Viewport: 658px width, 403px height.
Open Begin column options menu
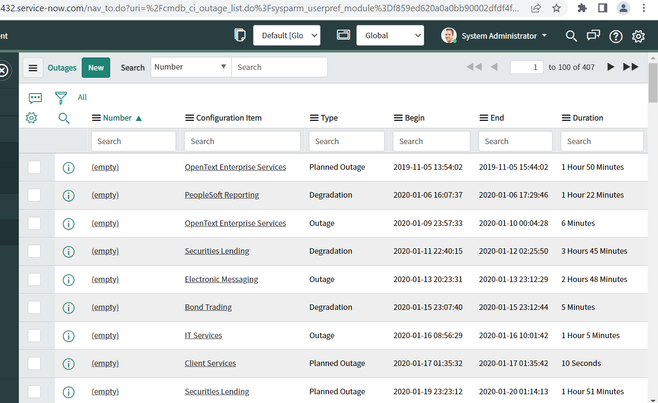tap(398, 118)
